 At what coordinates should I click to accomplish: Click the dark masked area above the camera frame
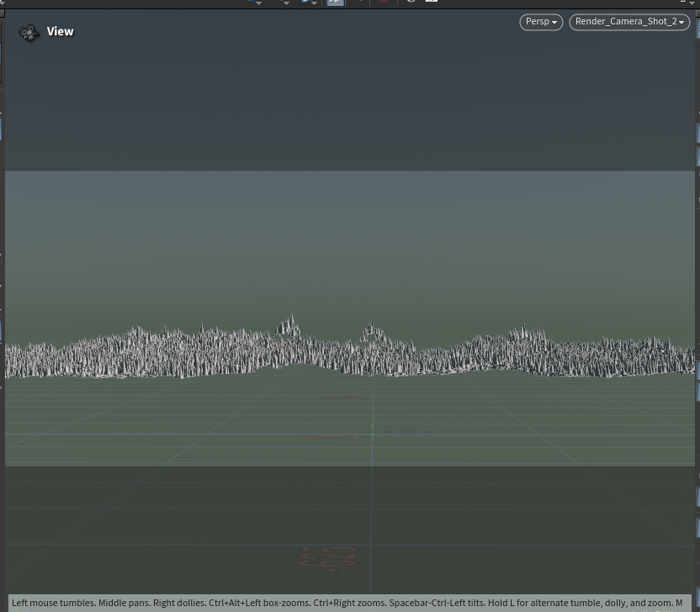point(350,101)
